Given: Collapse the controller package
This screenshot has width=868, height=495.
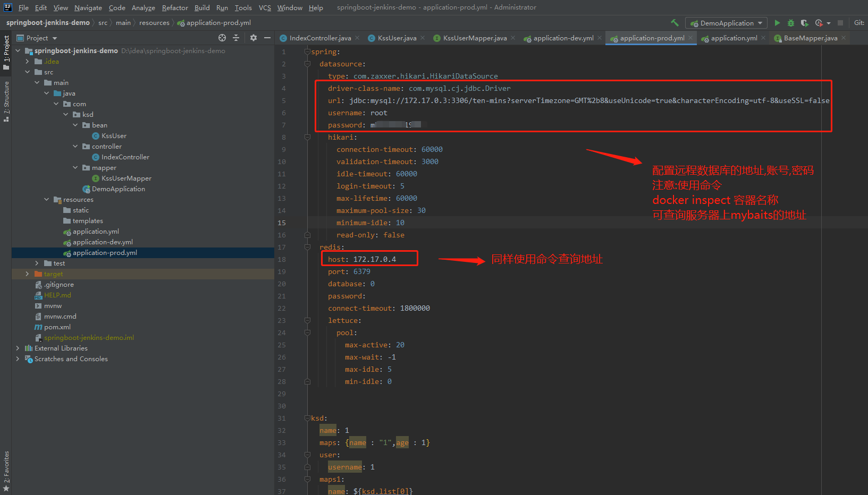Looking at the screenshot, I should point(75,146).
